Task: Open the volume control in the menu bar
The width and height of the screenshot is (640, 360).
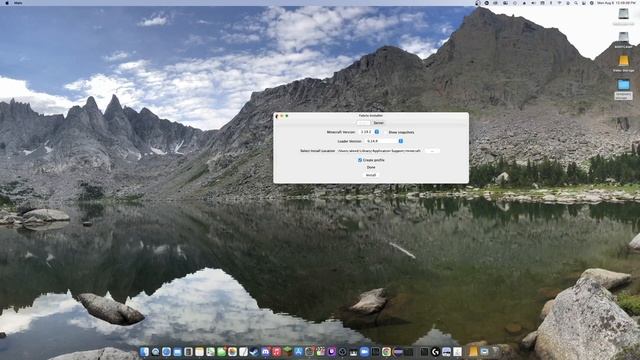Action: (533, 3)
